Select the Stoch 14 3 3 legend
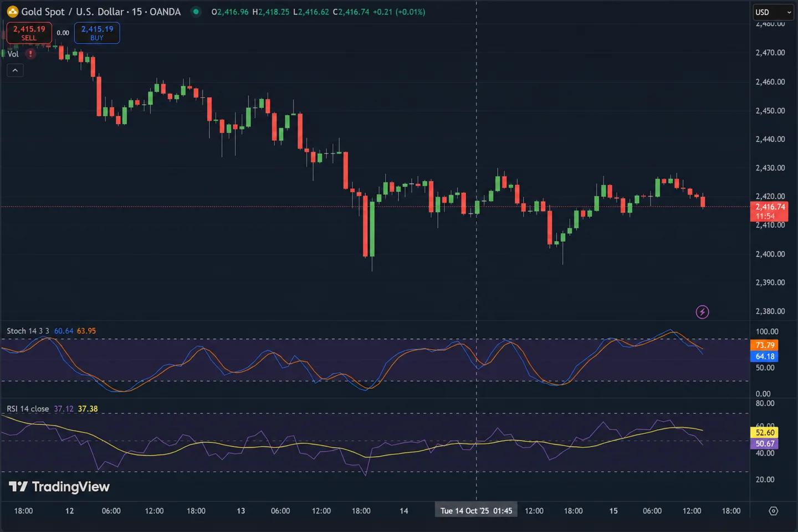 tap(28, 331)
